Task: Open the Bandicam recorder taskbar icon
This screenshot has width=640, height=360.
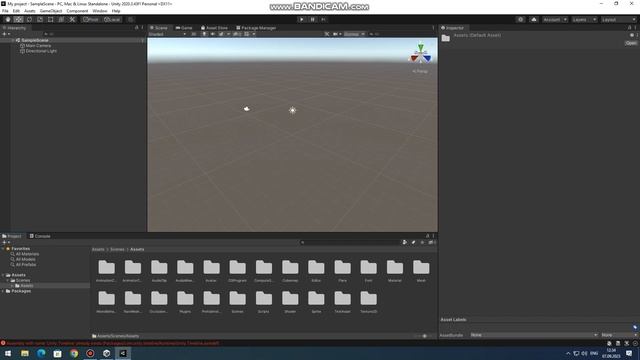Action: pyautogui.click(x=90, y=353)
